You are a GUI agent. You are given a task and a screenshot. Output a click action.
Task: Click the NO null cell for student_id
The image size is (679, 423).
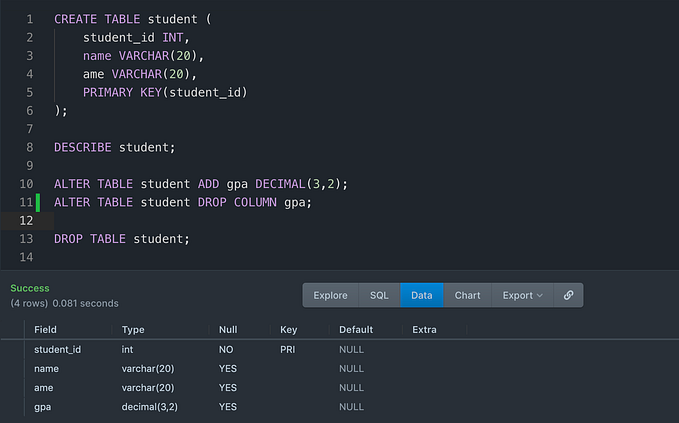pos(226,349)
